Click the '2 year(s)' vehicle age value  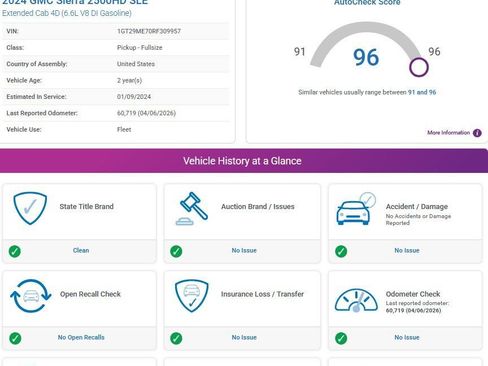pyautogui.click(x=129, y=80)
